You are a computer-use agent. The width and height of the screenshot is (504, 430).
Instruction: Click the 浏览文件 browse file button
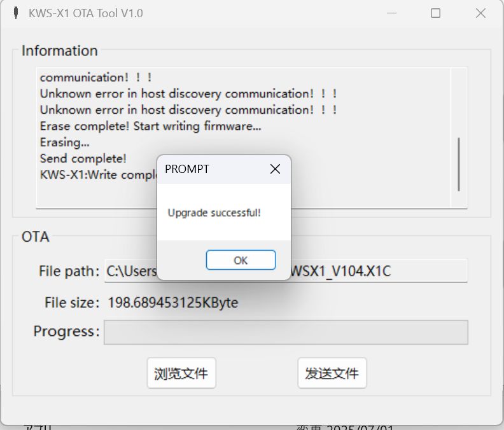pyautogui.click(x=181, y=373)
